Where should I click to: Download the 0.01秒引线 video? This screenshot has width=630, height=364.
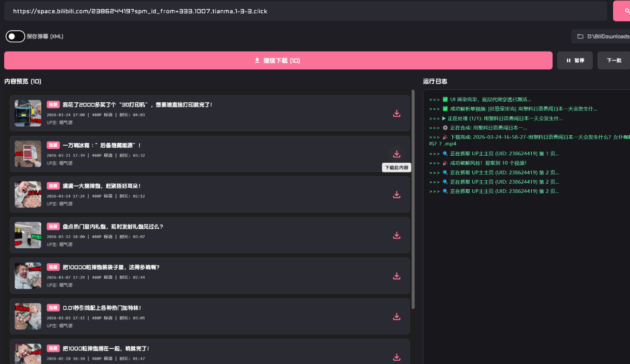coord(396,317)
